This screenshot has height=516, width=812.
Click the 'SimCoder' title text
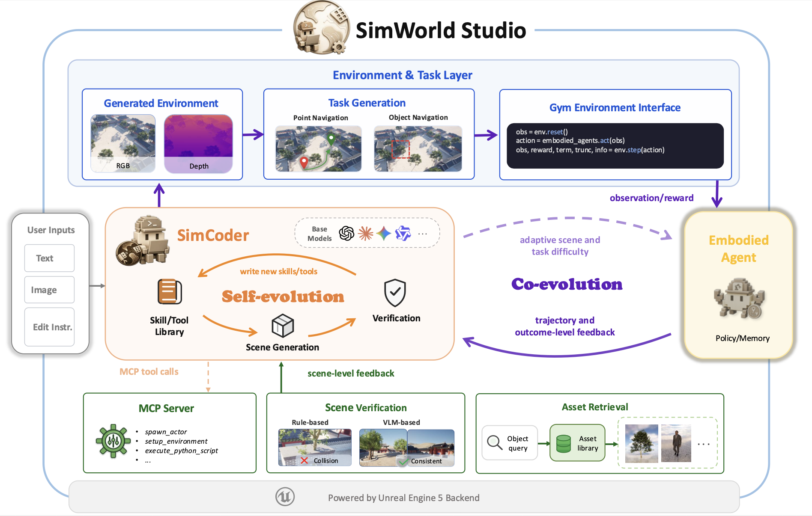(213, 235)
